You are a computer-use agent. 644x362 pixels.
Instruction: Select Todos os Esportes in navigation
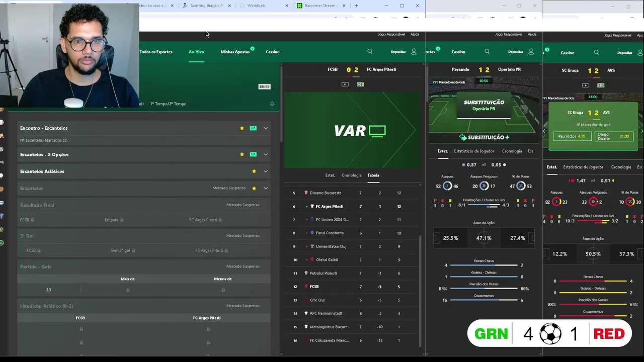[x=156, y=52]
